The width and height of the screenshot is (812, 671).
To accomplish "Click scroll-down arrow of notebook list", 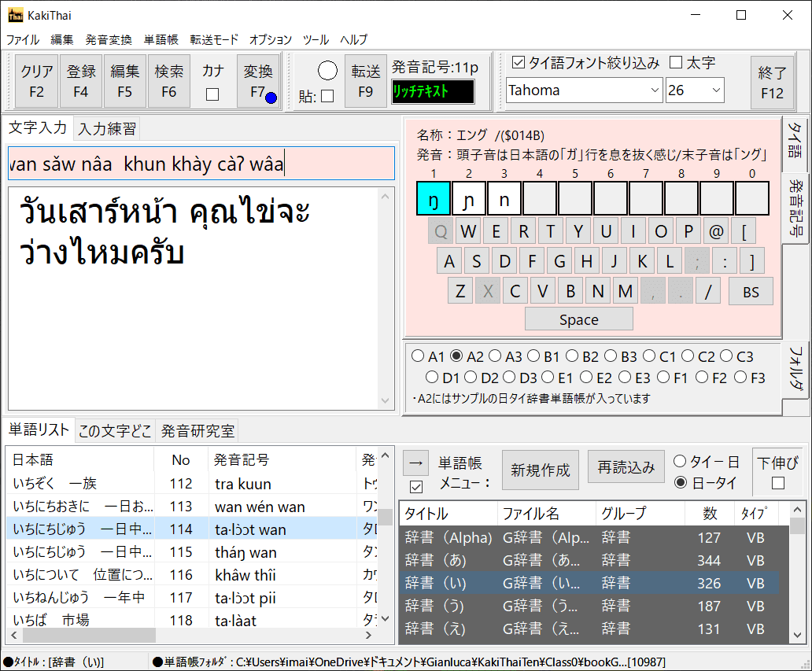I will (797, 635).
